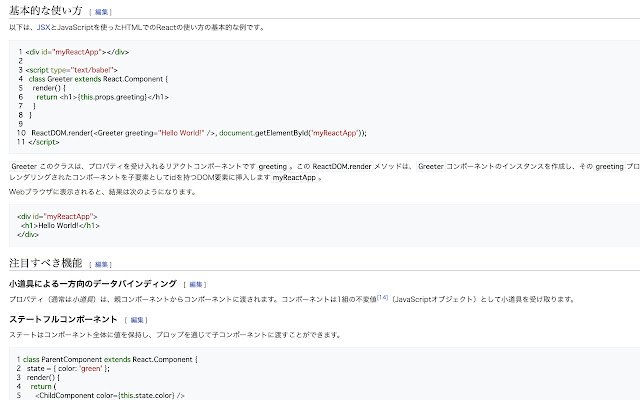The width and height of the screenshot is (640, 400).
Task: Click inline code Greeter at paragraph start
Action: coord(24,166)
